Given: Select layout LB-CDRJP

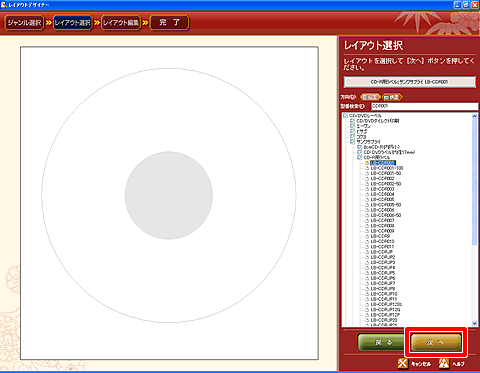Looking at the screenshot, I should 382,252.
